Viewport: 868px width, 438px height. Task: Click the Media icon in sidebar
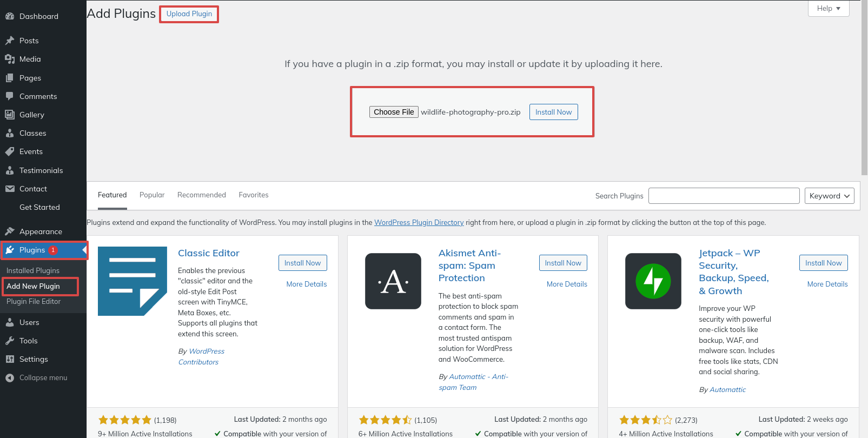click(x=10, y=59)
